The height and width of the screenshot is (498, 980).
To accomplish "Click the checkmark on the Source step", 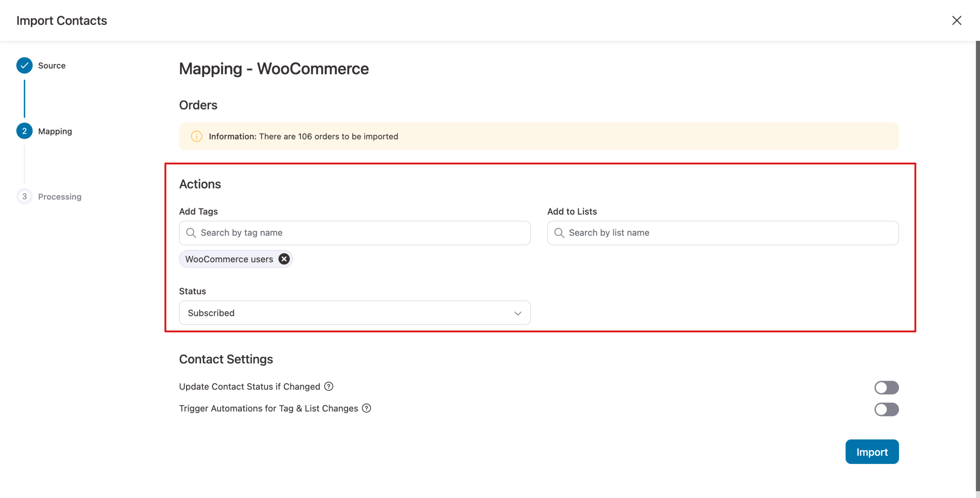I will 24,65.
